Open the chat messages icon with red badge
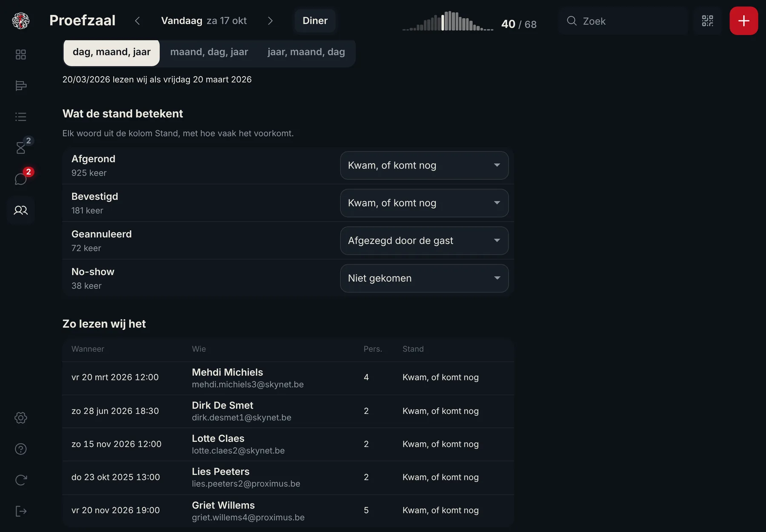Viewport: 766px width, 532px height. pyautogui.click(x=20, y=179)
